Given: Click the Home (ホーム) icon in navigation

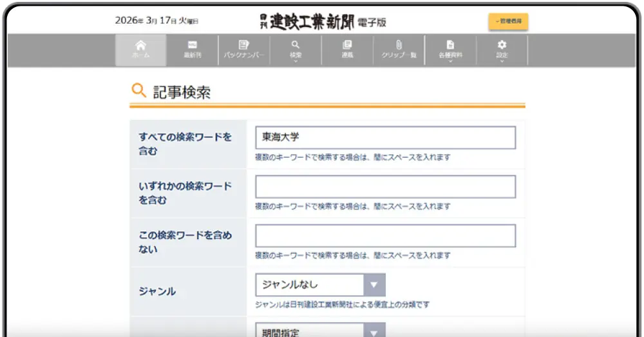Looking at the screenshot, I should click(x=140, y=45).
